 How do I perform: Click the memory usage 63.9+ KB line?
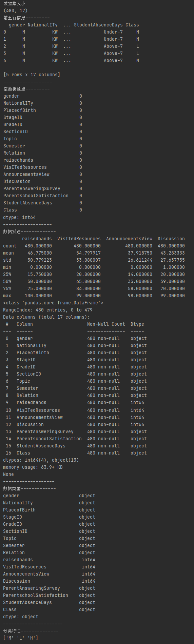(33, 467)
